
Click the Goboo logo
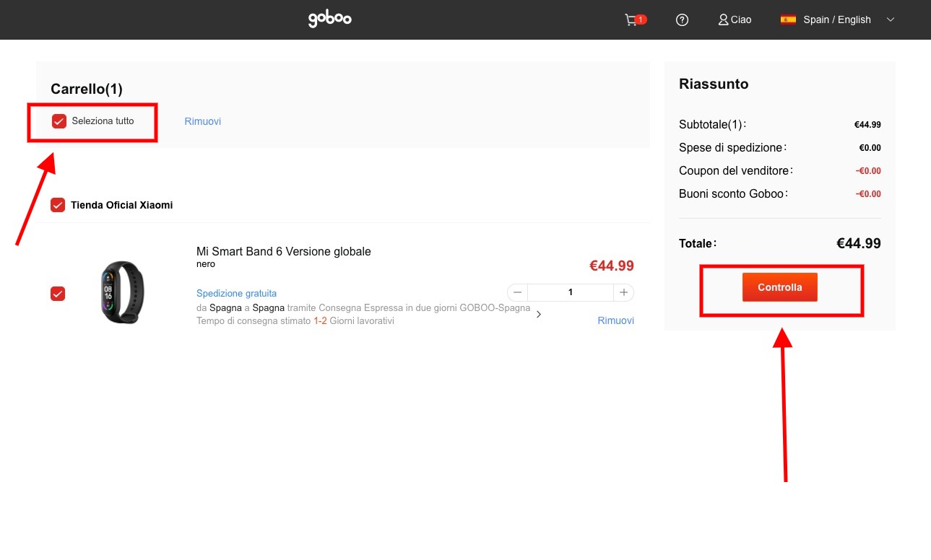tap(330, 19)
